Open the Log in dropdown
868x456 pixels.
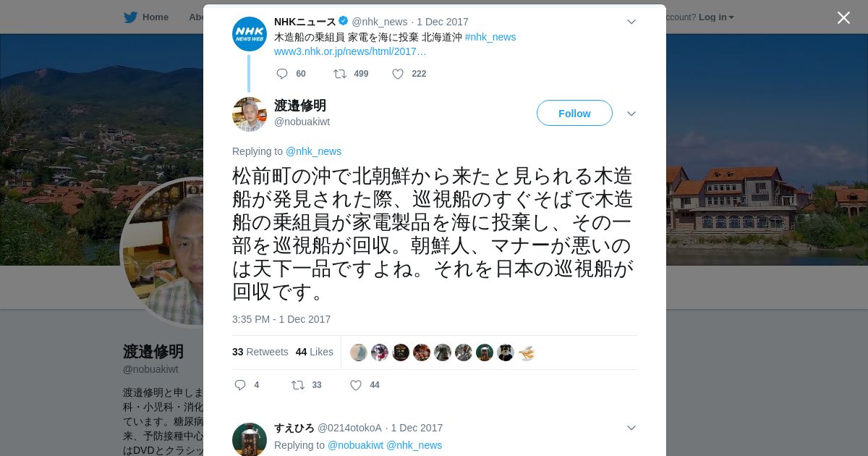coord(716,17)
